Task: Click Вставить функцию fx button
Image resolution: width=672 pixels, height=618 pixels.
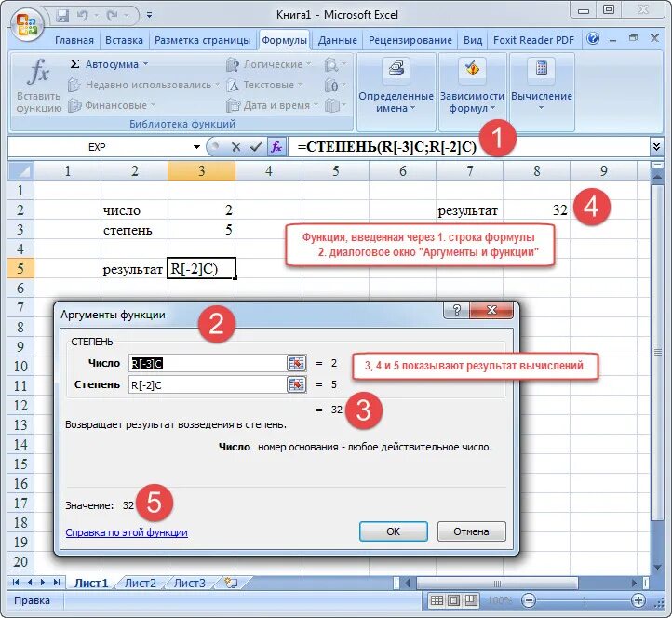Action: click(x=38, y=86)
